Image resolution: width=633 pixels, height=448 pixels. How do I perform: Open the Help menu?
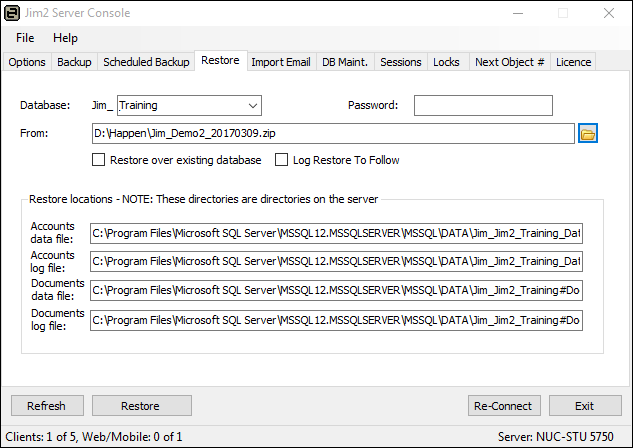(65, 38)
